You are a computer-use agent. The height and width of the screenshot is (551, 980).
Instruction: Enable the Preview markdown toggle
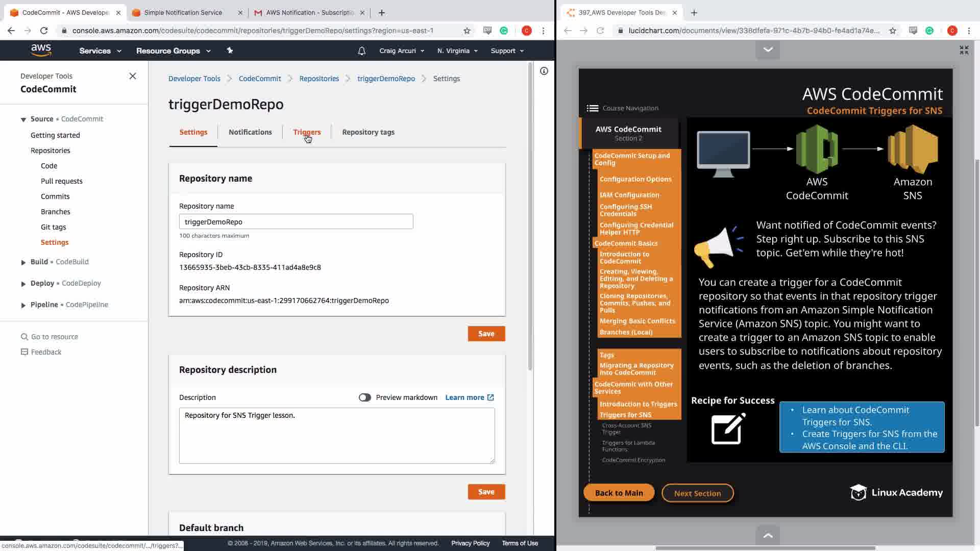tap(364, 397)
